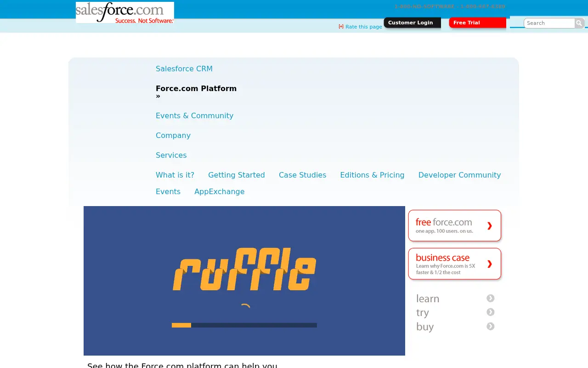This screenshot has width=588, height=368.
Task: Click the salesforce.com logo
Action: tap(125, 12)
